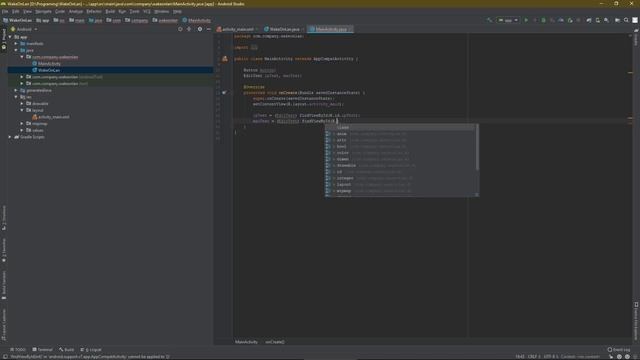Choose 'drawable' from the completion popup
This screenshot has width=640, height=360.
point(400,166)
